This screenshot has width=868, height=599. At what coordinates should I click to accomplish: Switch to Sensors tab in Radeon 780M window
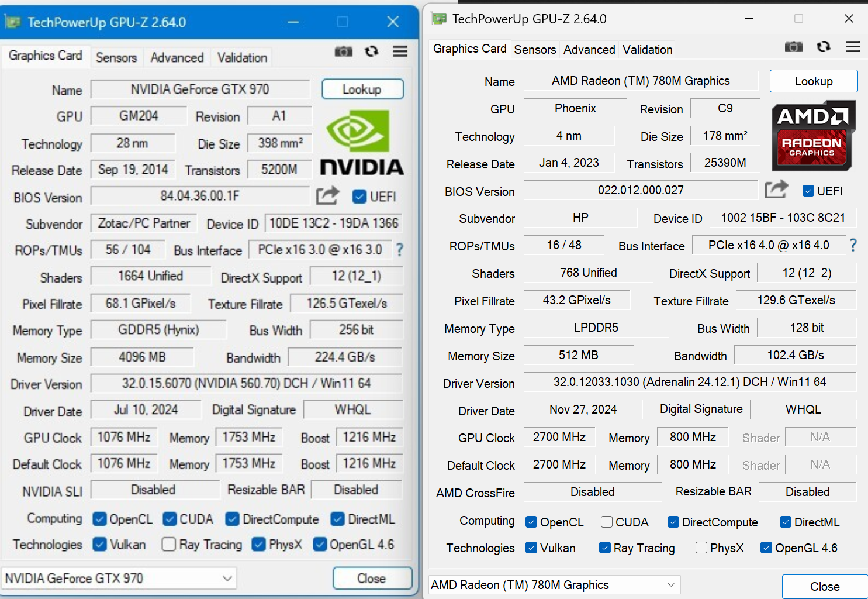(x=535, y=50)
